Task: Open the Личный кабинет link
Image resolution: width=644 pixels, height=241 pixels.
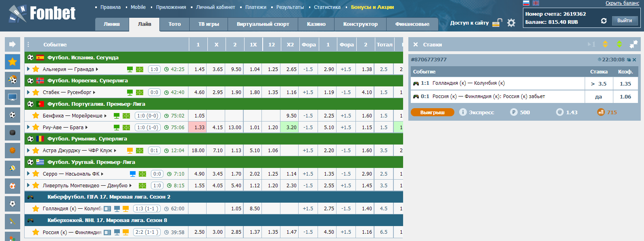Action: pyautogui.click(x=215, y=7)
